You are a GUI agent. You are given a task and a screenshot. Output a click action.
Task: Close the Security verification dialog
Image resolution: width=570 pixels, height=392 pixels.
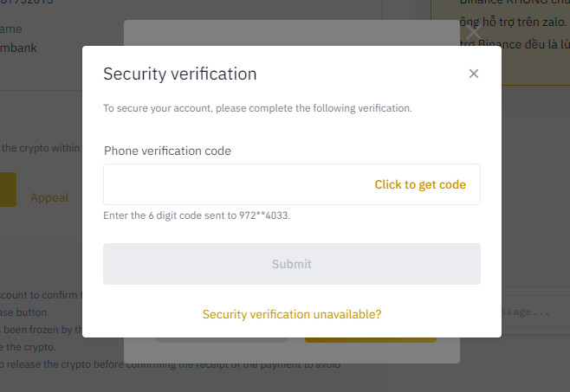[x=474, y=74]
